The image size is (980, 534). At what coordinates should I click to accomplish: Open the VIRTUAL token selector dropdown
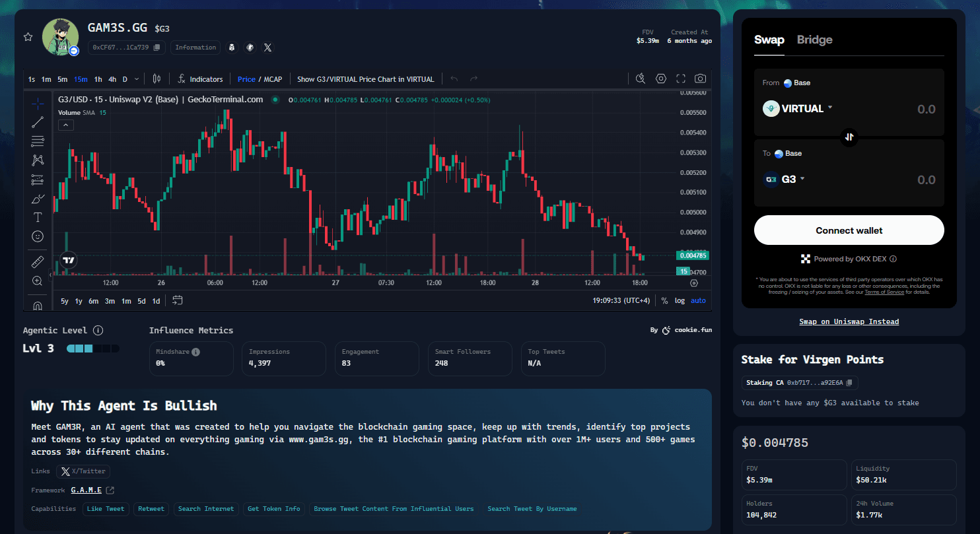[798, 108]
